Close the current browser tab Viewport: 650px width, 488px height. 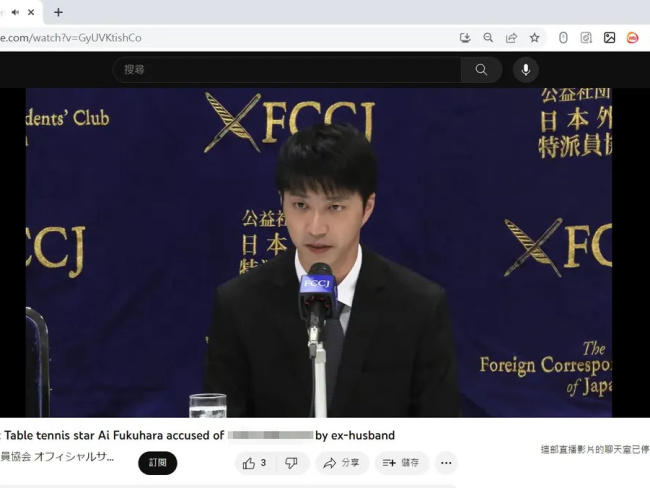(31, 12)
